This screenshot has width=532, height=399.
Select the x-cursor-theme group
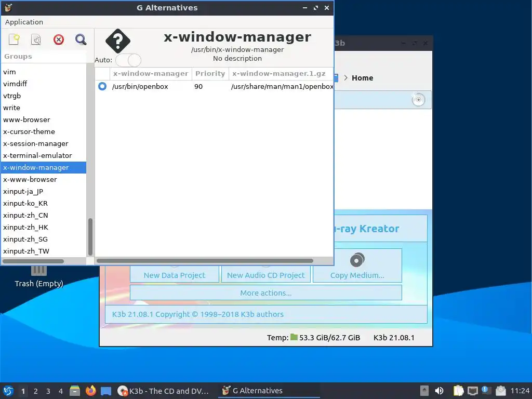click(44, 131)
